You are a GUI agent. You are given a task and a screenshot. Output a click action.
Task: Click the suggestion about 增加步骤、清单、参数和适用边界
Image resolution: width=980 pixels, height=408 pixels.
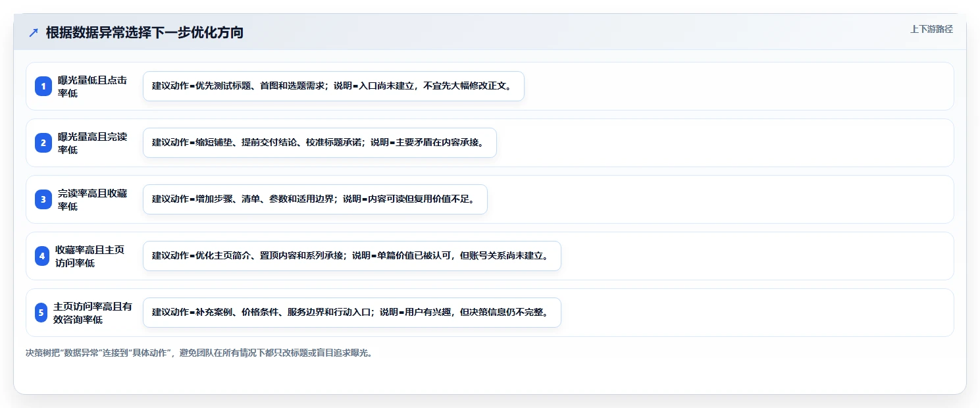click(315, 199)
